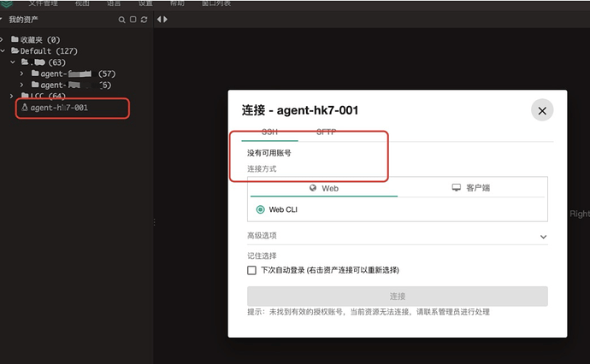Close the 连接 dialog with the X
Image resolution: width=590 pixels, height=364 pixels.
click(542, 110)
